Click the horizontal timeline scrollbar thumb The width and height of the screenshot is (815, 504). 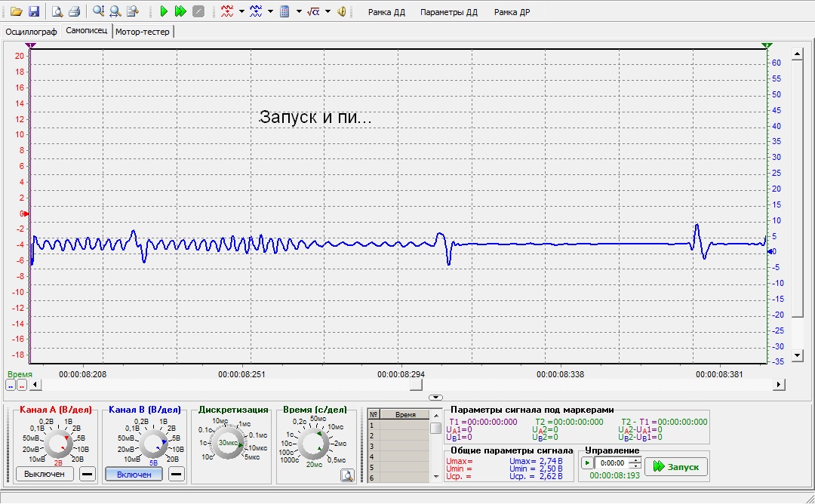click(415, 385)
